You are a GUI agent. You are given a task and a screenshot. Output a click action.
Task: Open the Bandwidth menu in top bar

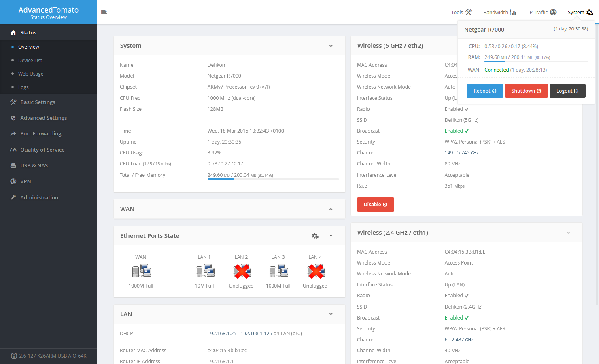pos(500,12)
